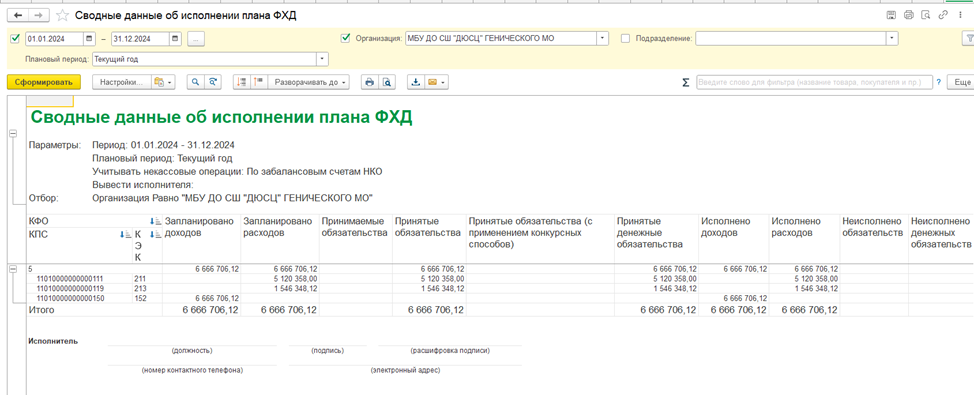974x395 pixels.
Task: Collapse all groups with red arrow icon
Action: click(x=242, y=82)
